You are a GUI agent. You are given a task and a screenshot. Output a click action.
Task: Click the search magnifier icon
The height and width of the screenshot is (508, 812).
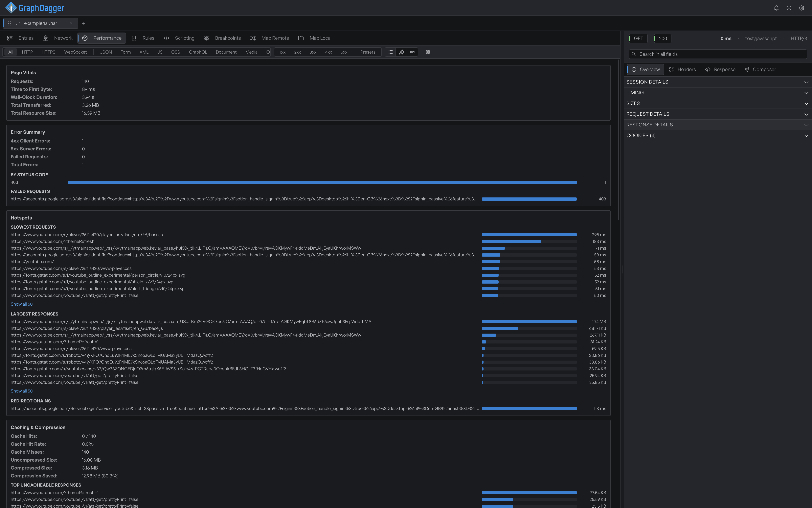click(x=634, y=54)
